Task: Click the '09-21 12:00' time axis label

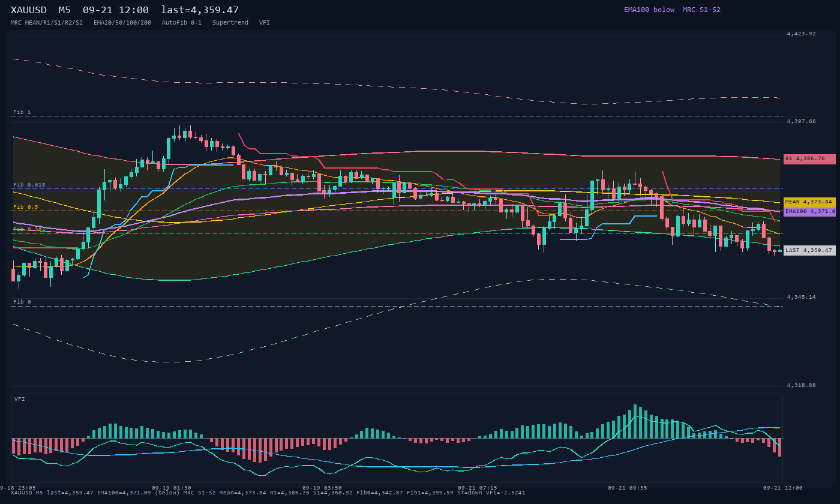Action: click(x=783, y=488)
